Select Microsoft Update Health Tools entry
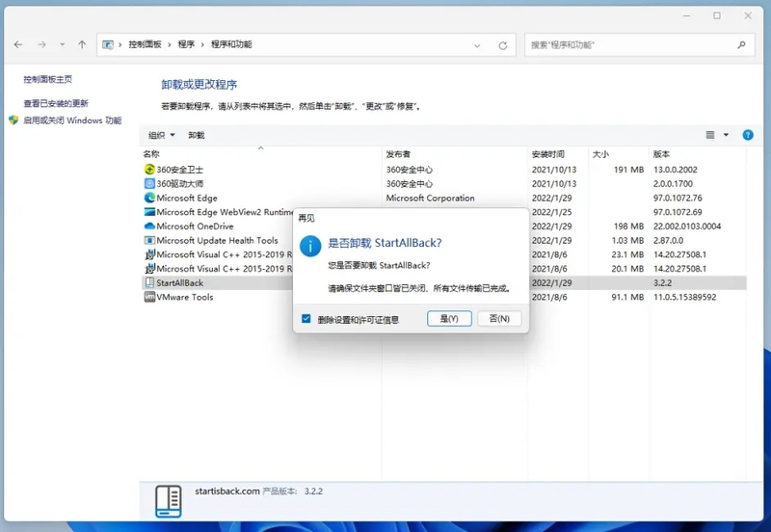 coord(218,240)
